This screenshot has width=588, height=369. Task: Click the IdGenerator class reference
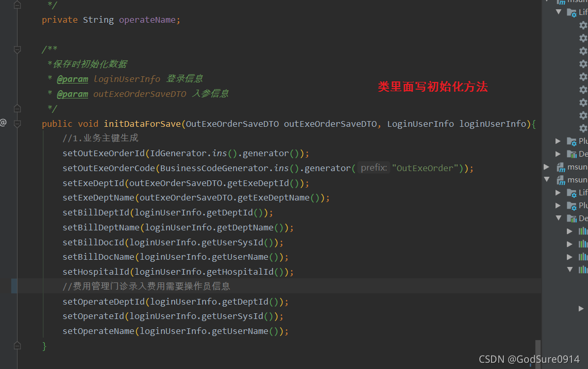(x=178, y=154)
